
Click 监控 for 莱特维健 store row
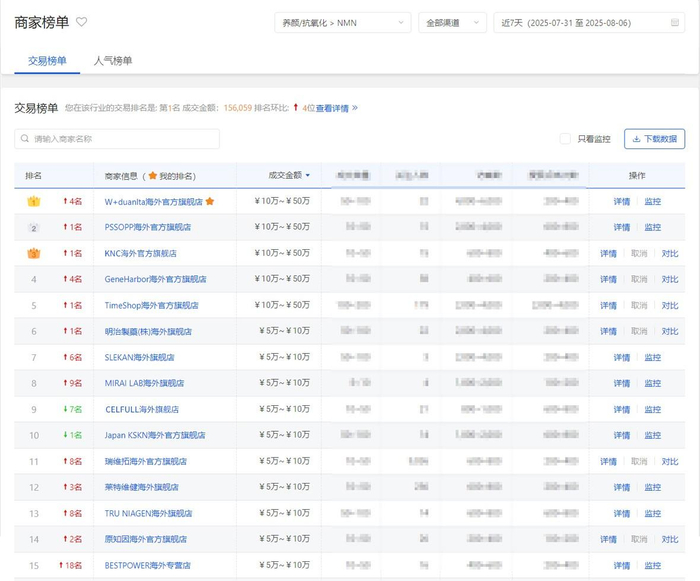[x=653, y=488]
